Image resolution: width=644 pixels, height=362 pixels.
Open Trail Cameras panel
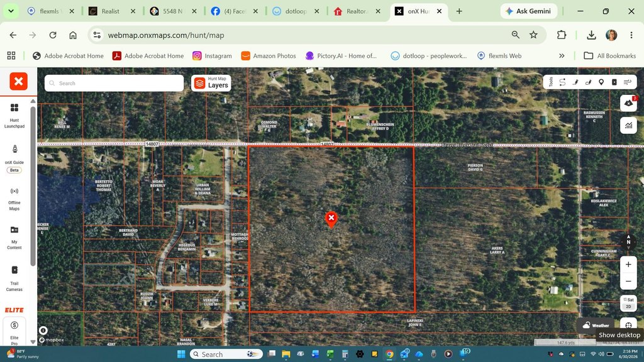(x=14, y=278)
